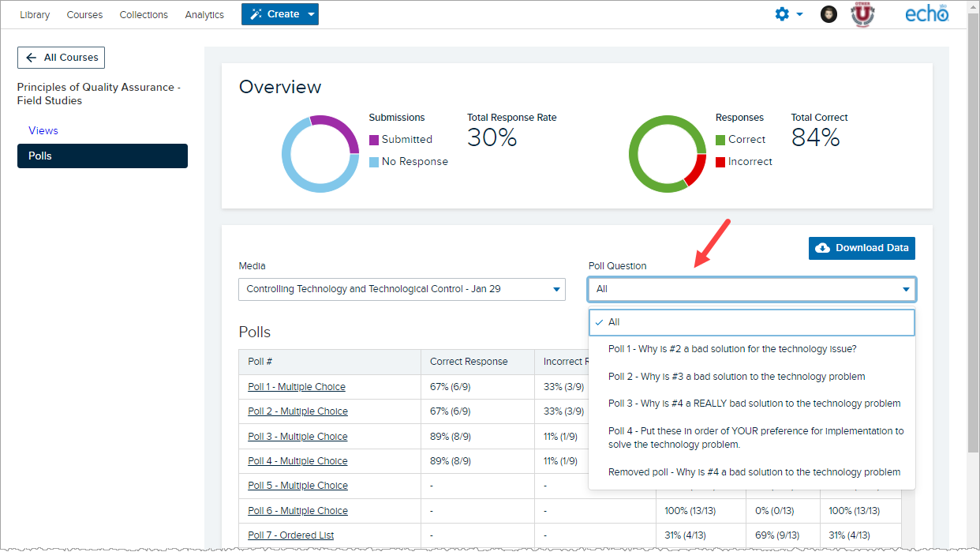Expand the Create button dropdown arrow
The width and height of the screenshot is (980, 552).
(311, 14)
